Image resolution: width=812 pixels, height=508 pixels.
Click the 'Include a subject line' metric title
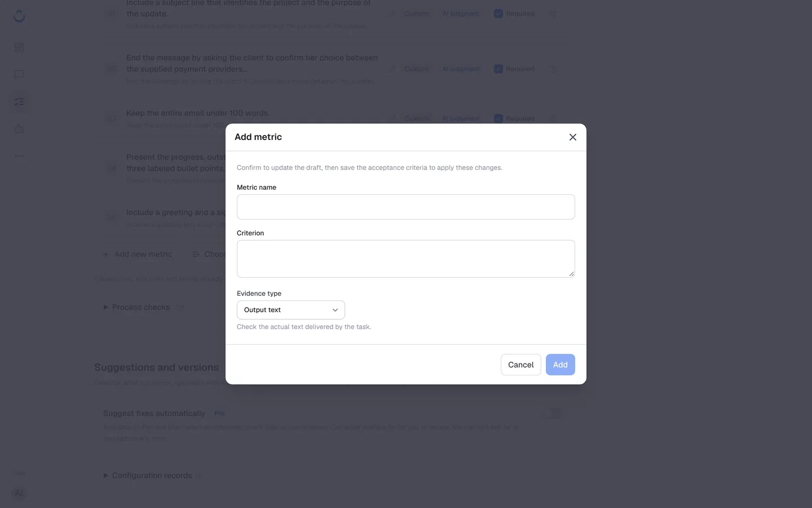pyautogui.click(x=249, y=8)
